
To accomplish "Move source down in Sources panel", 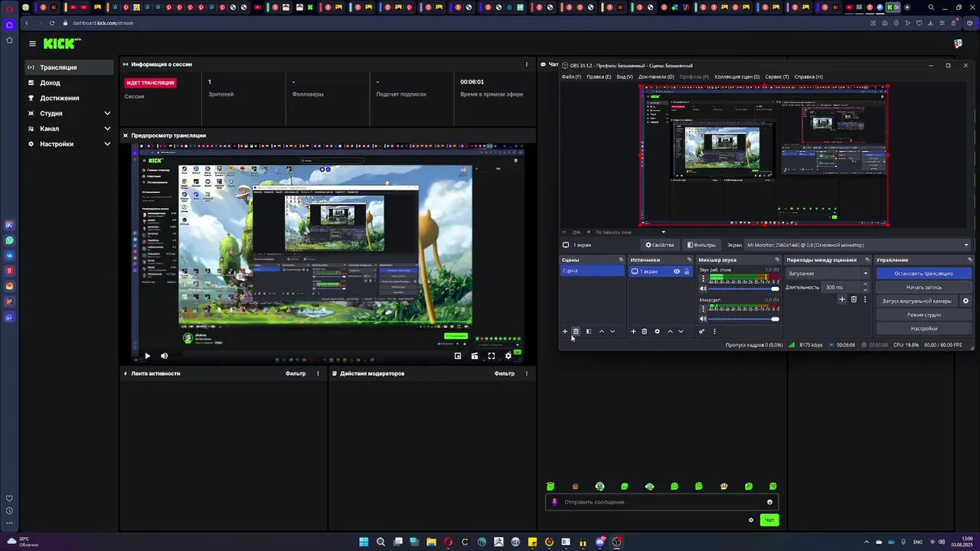I will (681, 331).
